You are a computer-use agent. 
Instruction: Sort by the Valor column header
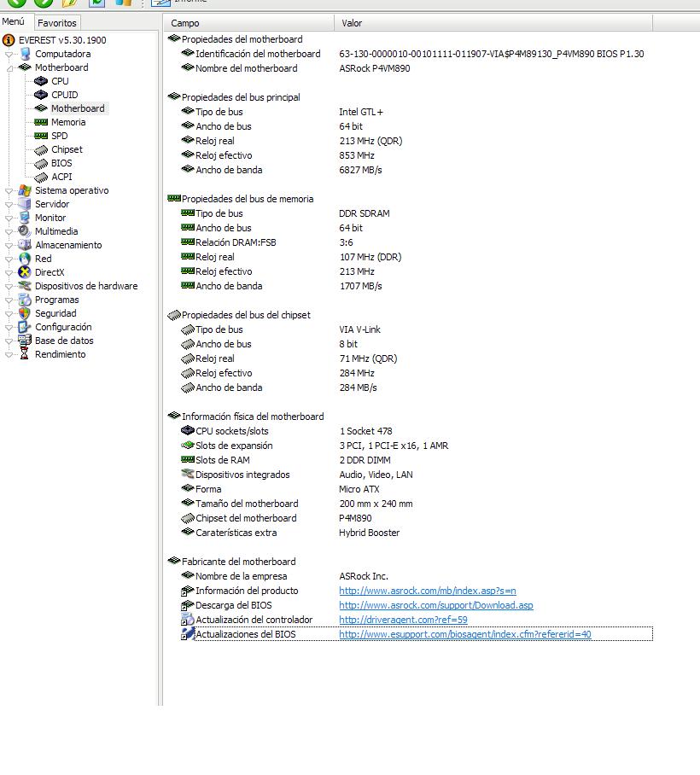(x=493, y=23)
